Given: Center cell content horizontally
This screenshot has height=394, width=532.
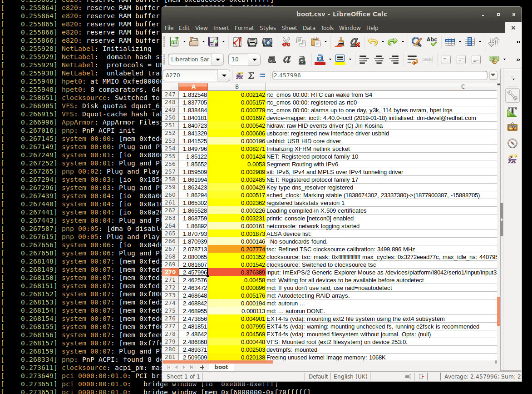Looking at the screenshot, I should click(379, 60).
